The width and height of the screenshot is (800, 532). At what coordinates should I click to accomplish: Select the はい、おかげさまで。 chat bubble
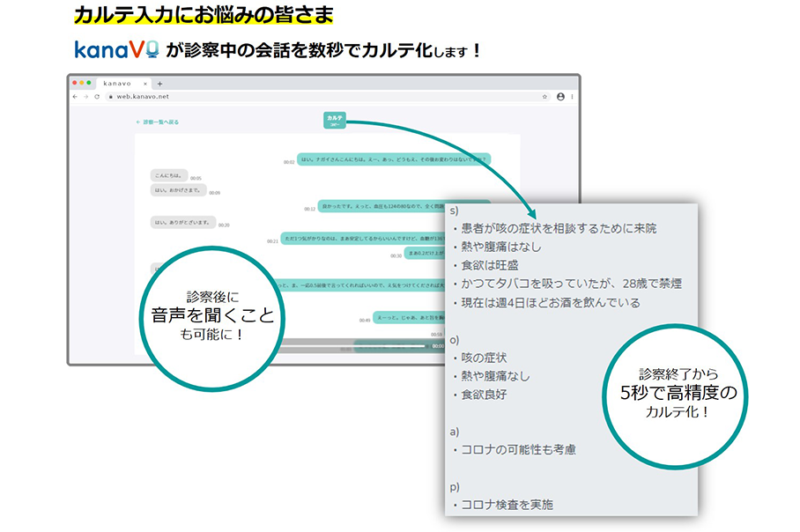pyautogui.click(x=178, y=190)
